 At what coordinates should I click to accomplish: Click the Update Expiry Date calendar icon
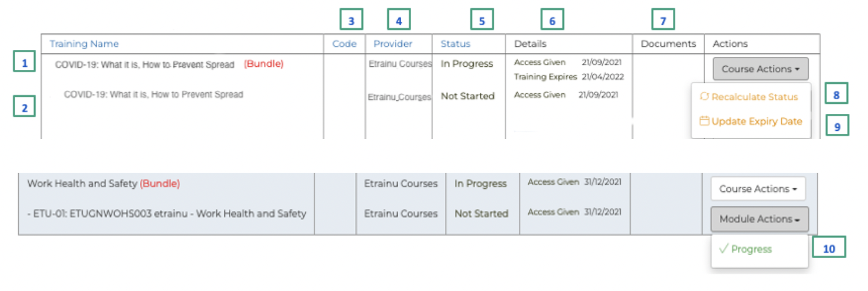705,121
